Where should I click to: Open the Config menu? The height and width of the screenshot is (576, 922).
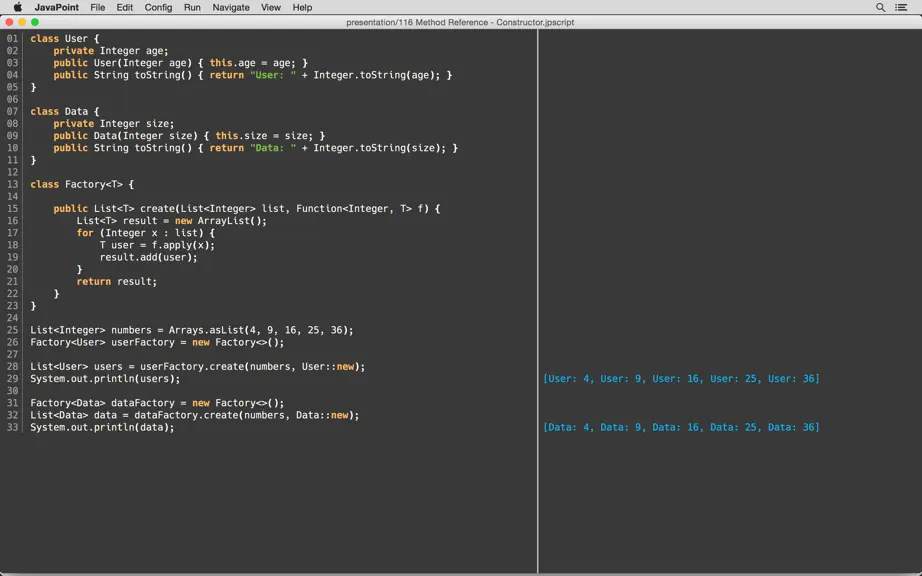[x=158, y=7]
